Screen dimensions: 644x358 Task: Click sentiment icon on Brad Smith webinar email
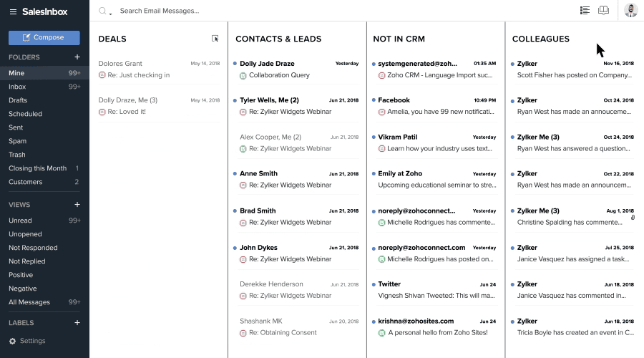click(243, 223)
